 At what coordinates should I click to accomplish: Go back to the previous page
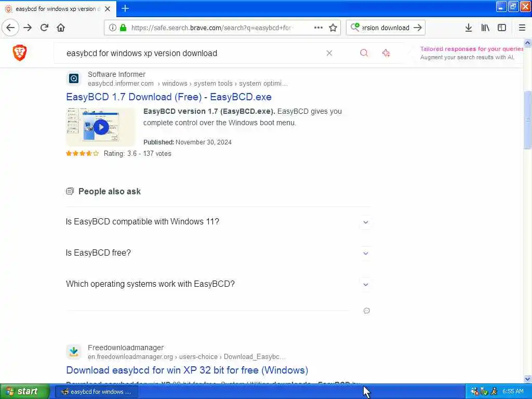(x=10, y=28)
